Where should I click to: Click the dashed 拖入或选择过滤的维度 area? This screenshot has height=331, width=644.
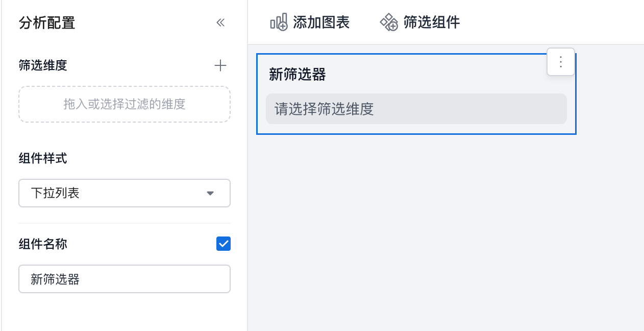124,104
